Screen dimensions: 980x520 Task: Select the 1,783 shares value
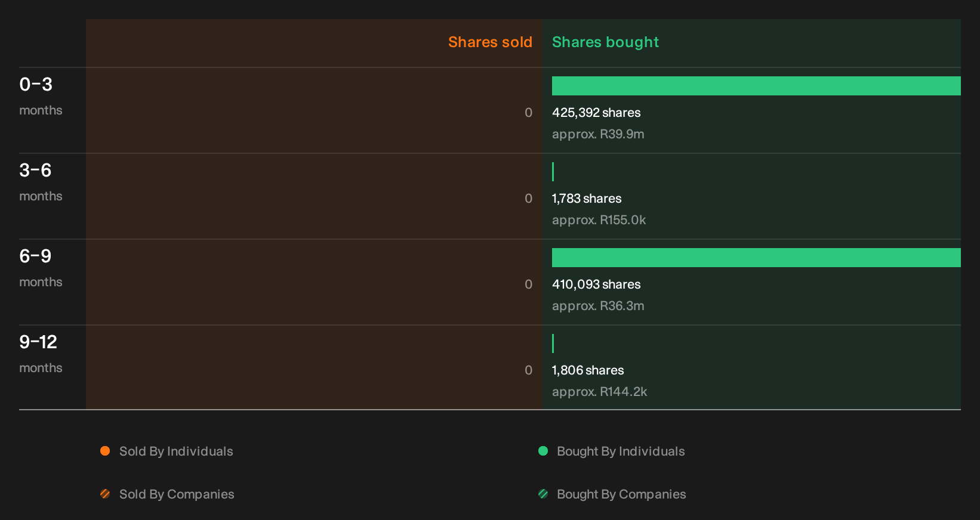coord(587,199)
